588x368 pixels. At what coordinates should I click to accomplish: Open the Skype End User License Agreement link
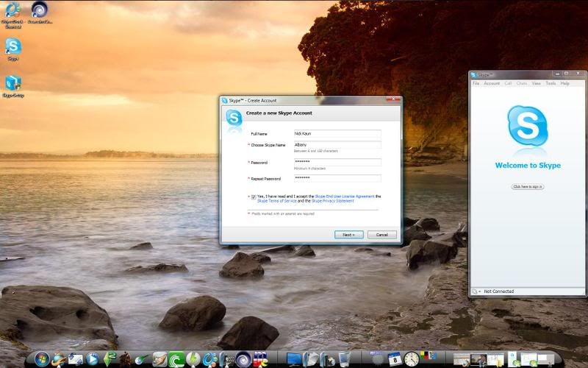click(344, 197)
